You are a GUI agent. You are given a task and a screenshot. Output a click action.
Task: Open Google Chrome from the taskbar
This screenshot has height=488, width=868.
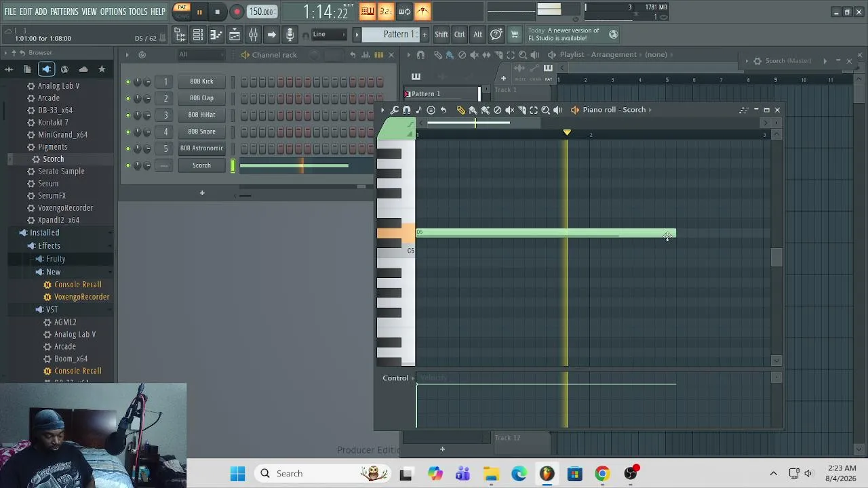click(602, 474)
